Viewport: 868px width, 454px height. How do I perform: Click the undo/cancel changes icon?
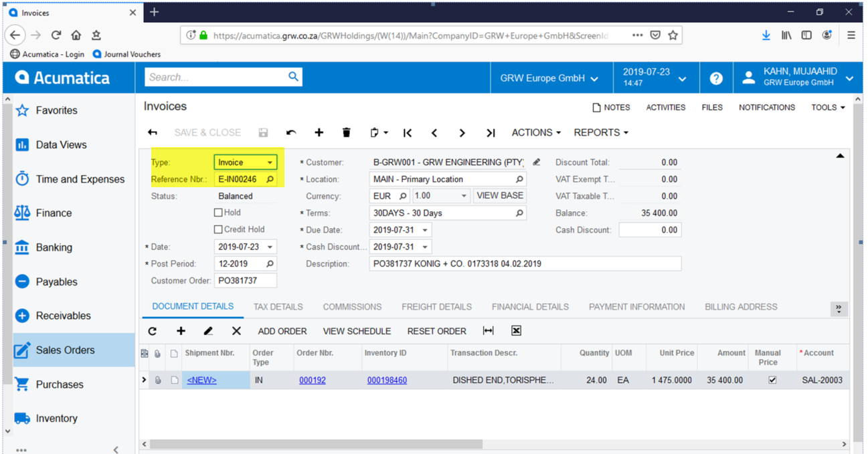pyautogui.click(x=291, y=132)
